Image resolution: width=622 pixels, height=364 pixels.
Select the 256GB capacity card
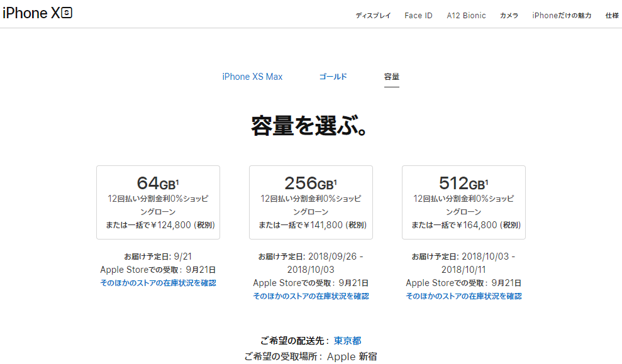pos(311,202)
